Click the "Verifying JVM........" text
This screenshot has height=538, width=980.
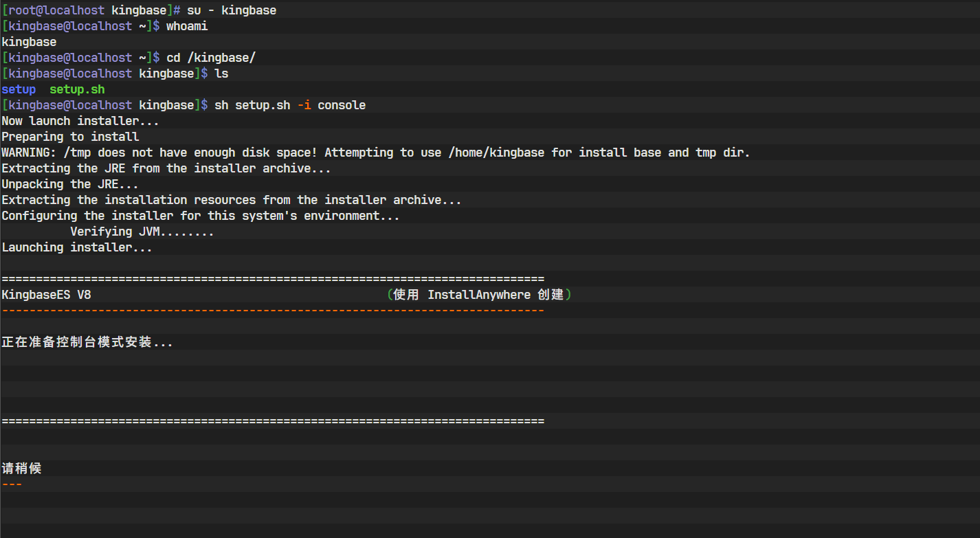click(x=142, y=232)
